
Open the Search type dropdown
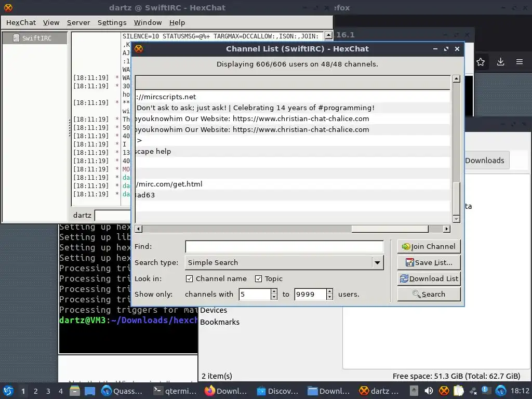tap(284, 262)
